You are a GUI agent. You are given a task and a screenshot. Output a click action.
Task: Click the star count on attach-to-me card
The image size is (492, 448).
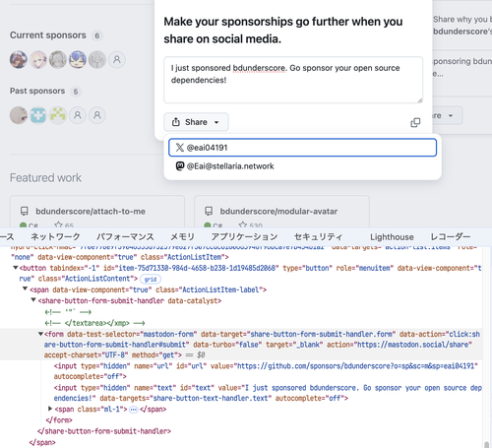point(64,225)
